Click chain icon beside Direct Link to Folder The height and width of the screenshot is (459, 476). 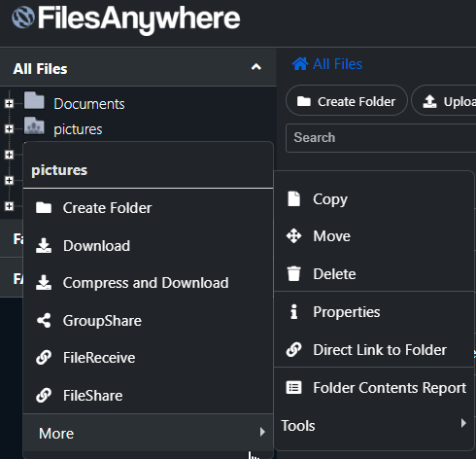pos(294,350)
